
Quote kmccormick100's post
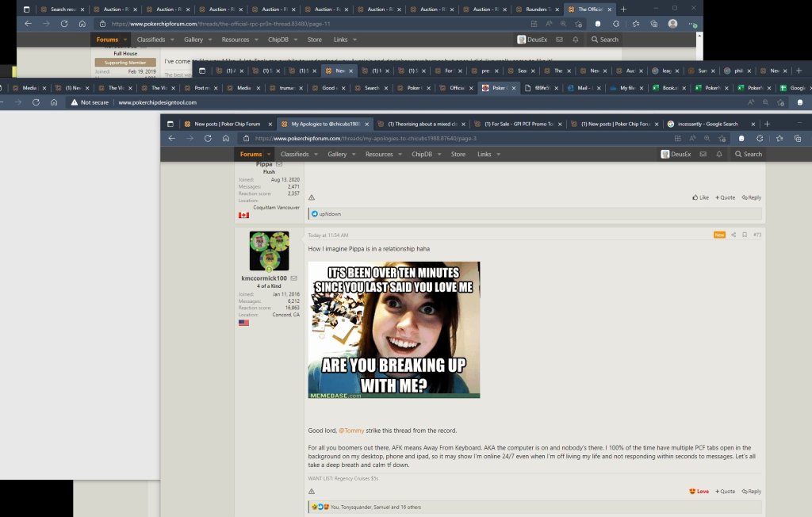(x=725, y=491)
